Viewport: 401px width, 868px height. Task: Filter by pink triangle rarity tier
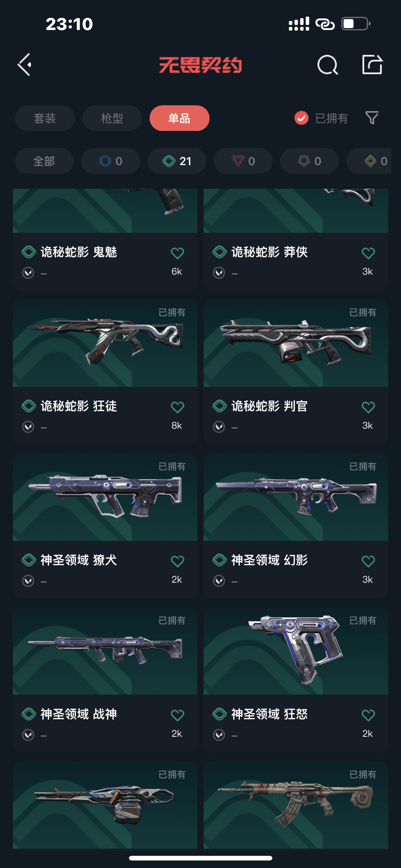coord(243,161)
